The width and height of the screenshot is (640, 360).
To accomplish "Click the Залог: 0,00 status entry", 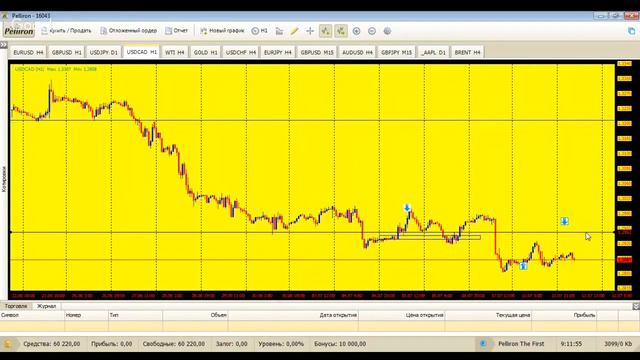I will tap(231, 344).
